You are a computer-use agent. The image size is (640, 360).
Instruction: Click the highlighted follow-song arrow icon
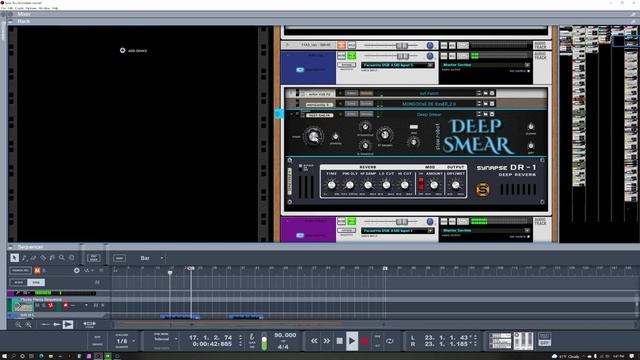[x=68, y=324]
